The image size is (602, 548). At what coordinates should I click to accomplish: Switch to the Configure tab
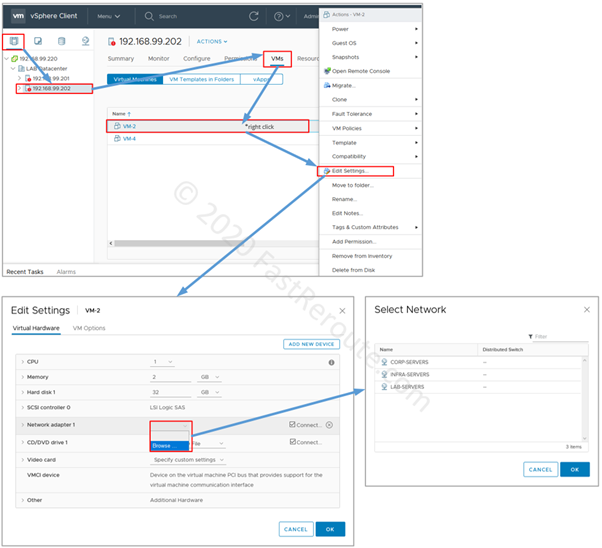(197, 58)
